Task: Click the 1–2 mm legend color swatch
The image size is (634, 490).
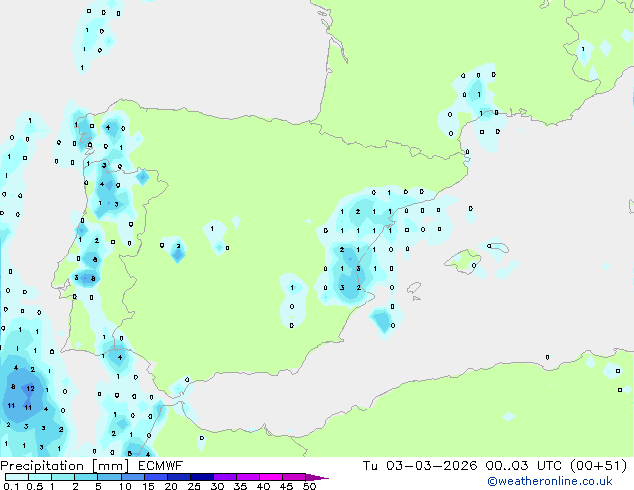Action: coord(63,477)
